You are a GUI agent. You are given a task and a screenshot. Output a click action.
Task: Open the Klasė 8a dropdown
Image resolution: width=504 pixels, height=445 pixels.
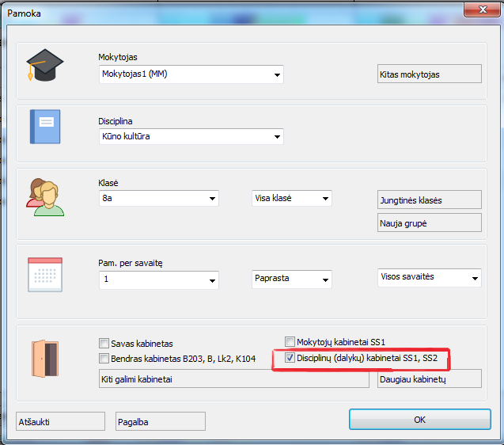tap(212, 199)
